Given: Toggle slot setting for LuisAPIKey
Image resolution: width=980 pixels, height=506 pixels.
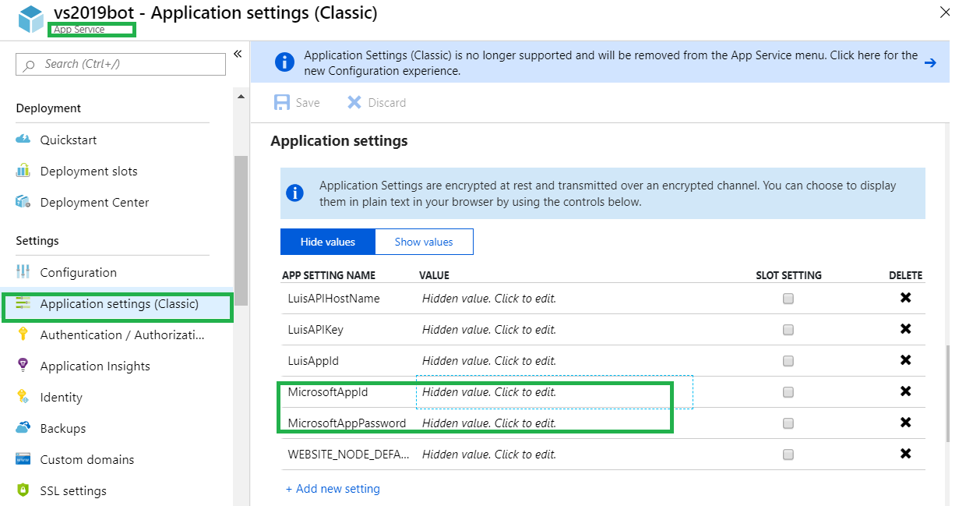Looking at the screenshot, I should 788,330.
